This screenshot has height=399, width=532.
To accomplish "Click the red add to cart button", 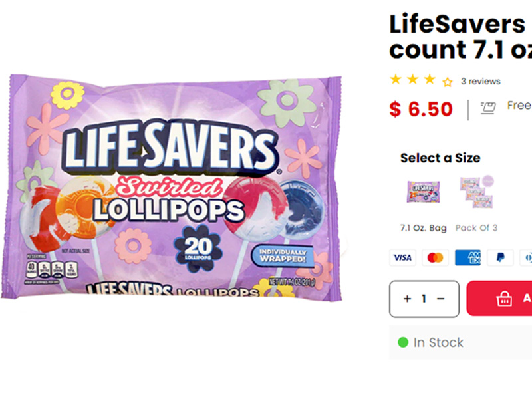I will tap(499, 298).
